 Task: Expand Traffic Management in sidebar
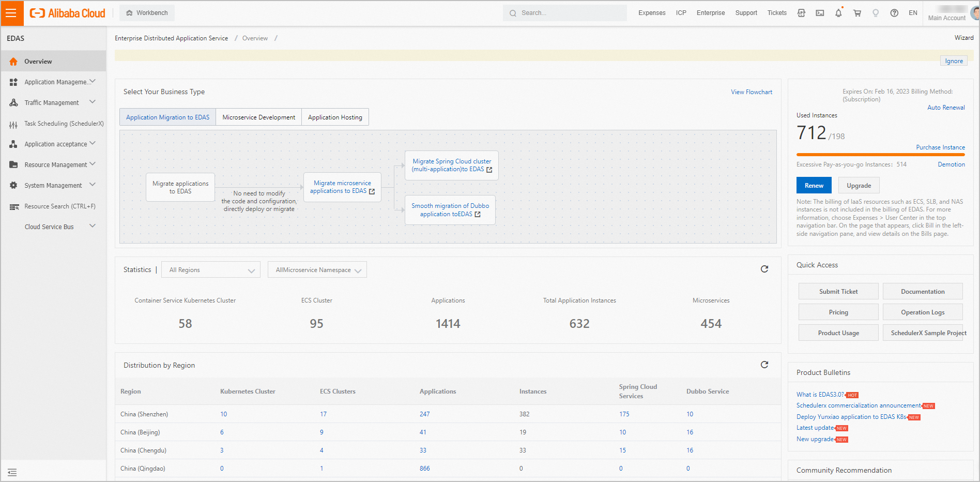point(52,103)
